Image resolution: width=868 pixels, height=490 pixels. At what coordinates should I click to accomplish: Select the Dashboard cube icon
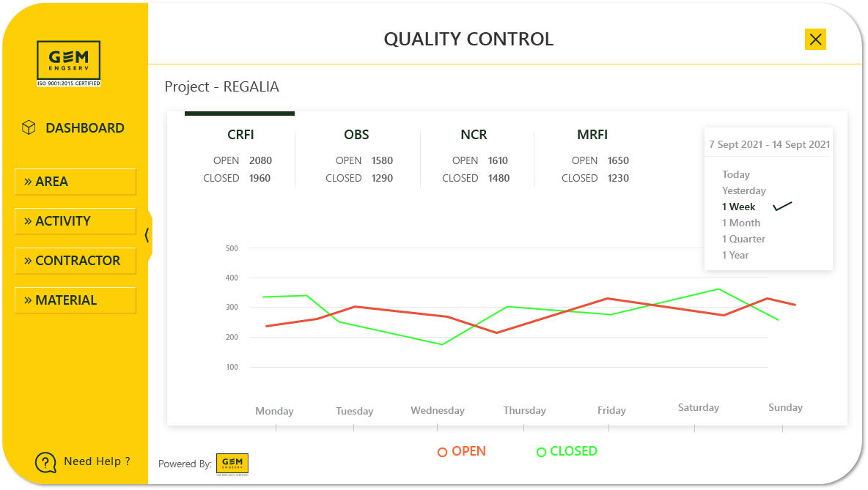28,127
